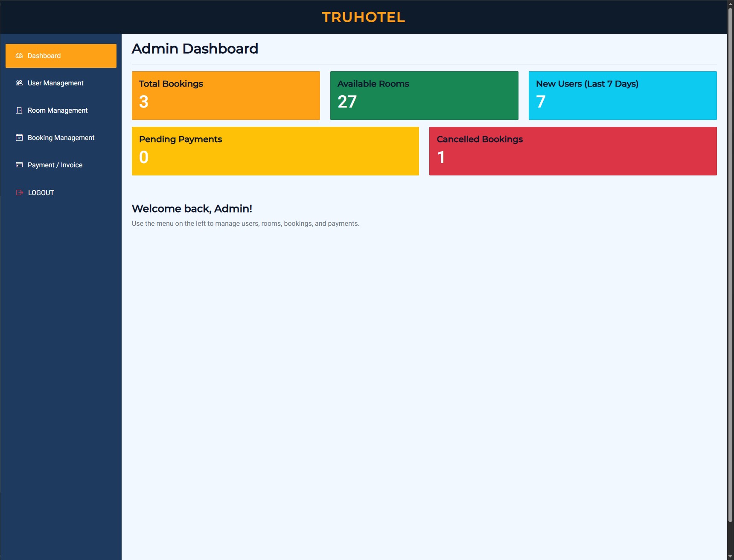Open the Total Bookings card
The image size is (734, 560).
(x=226, y=96)
